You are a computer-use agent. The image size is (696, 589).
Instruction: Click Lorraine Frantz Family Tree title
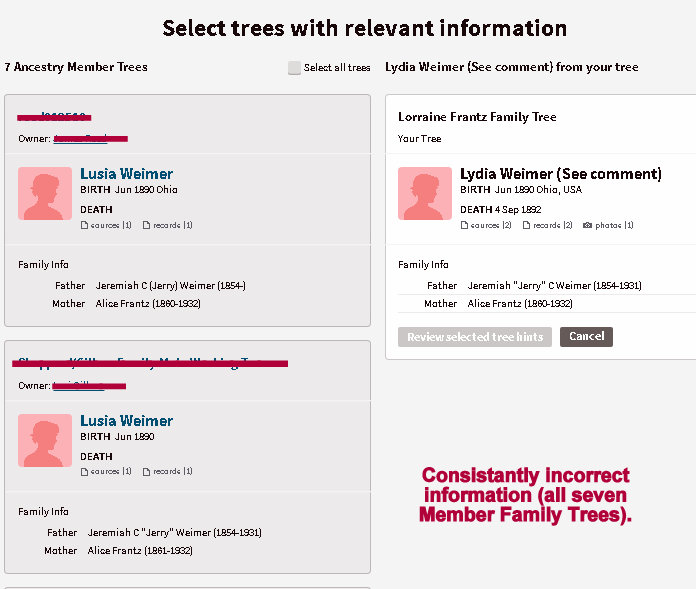[x=477, y=117]
